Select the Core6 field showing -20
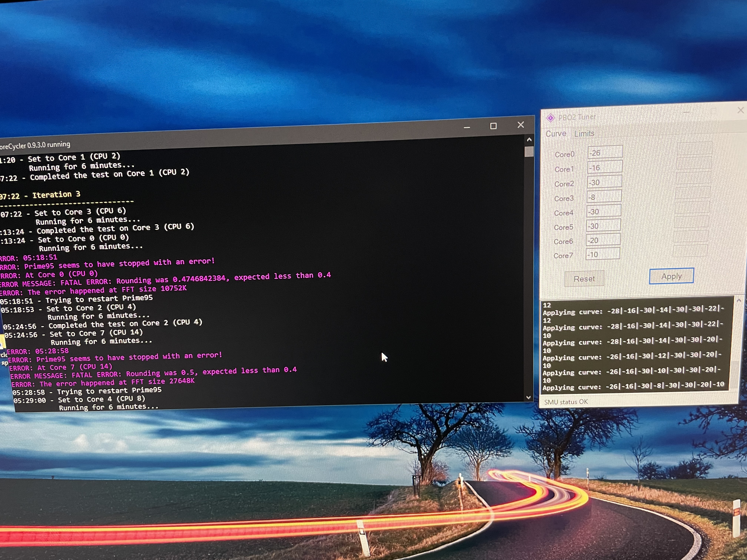The width and height of the screenshot is (747, 560). pos(603,240)
